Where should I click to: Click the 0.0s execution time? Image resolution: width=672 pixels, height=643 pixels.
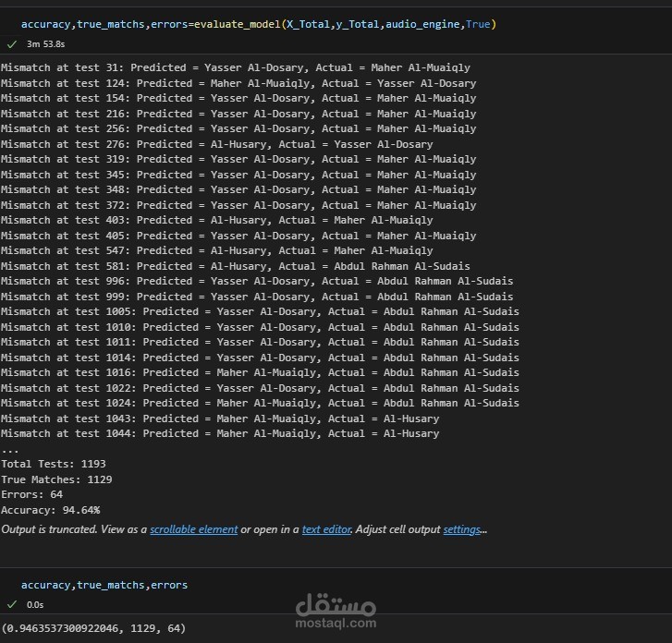35,604
